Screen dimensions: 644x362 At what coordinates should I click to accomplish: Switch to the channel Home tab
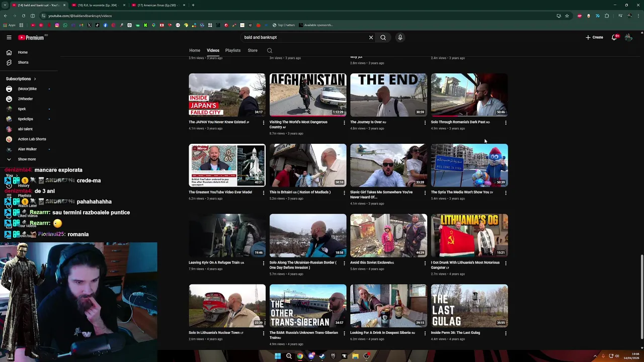point(195,50)
